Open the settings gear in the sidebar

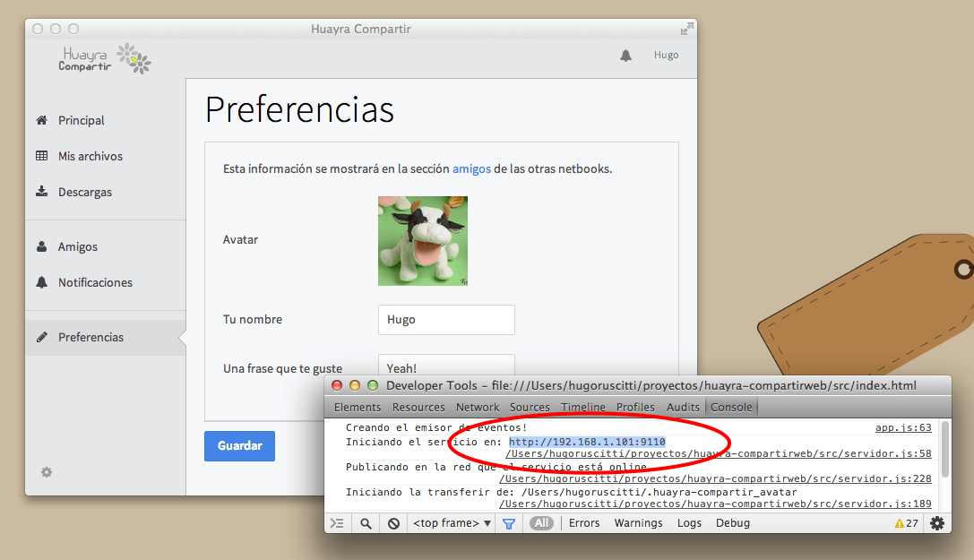pos(47,472)
